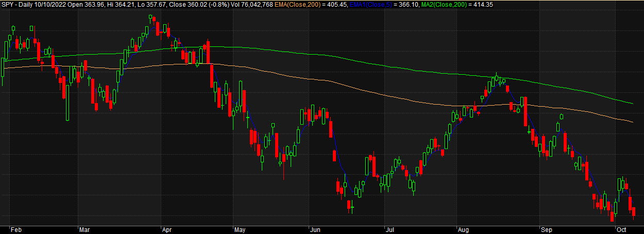The width and height of the screenshot is (644, 234).
Task: Click the Close 360.02 (-0.8%) value
Action: (200, 4)
